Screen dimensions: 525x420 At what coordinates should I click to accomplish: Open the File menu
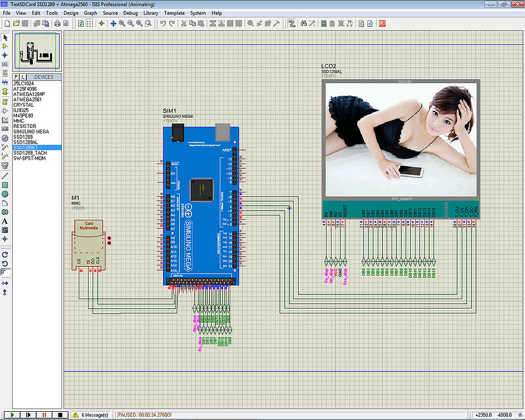pyautogui.click(x=7, y=13)
